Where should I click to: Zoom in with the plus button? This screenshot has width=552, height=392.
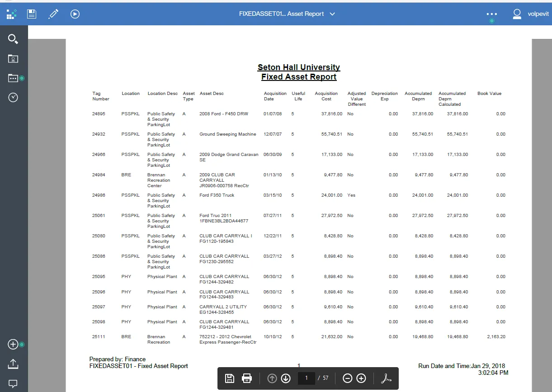click(361, 378)
